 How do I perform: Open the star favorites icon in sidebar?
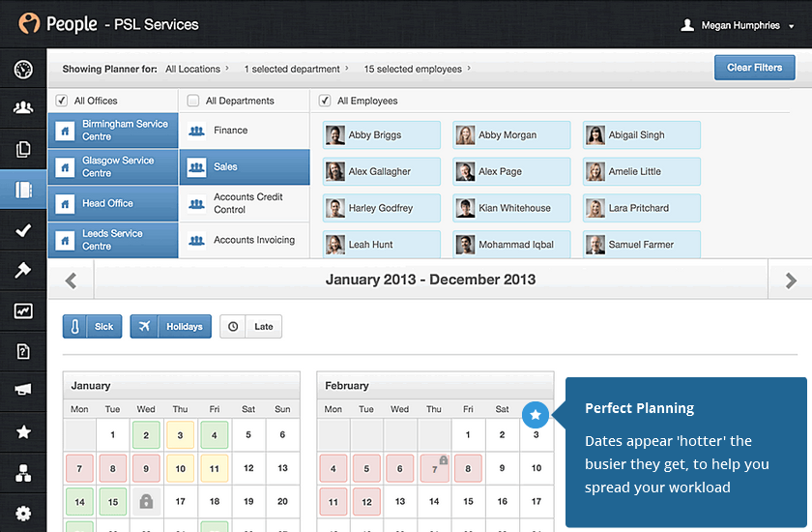[23, 431]
